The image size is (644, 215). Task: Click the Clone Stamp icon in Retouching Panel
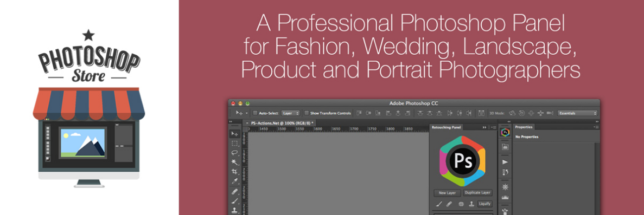(x=471, y=204)
